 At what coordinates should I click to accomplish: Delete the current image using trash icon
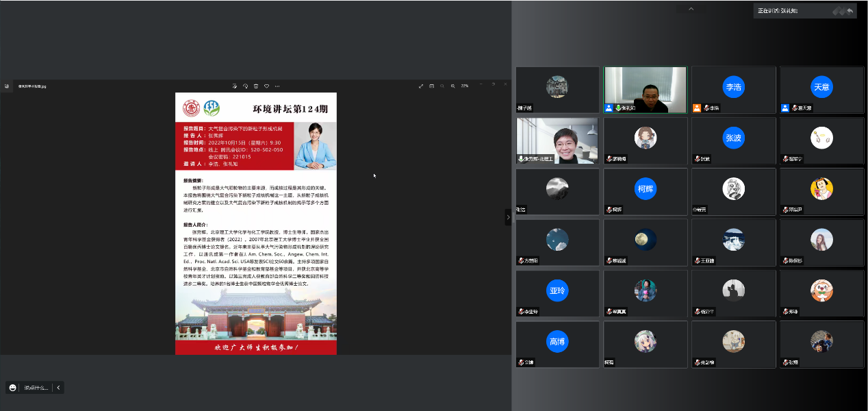tap(256, 86)
